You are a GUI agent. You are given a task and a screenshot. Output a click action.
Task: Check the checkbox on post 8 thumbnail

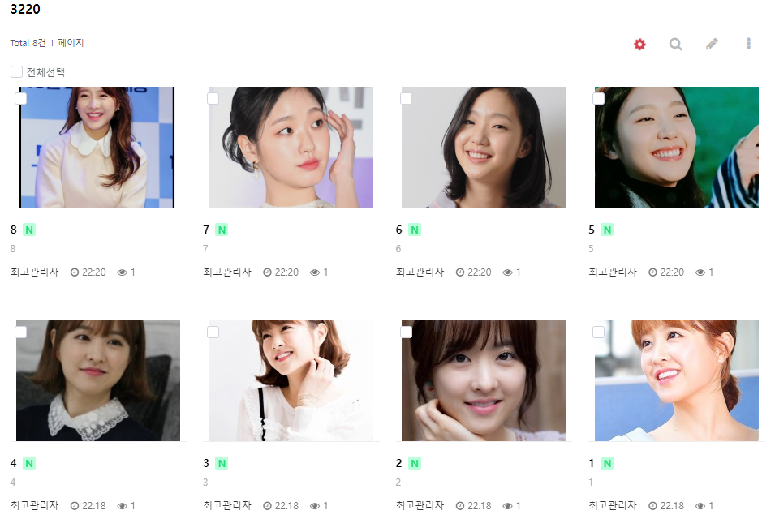[21, 98]
